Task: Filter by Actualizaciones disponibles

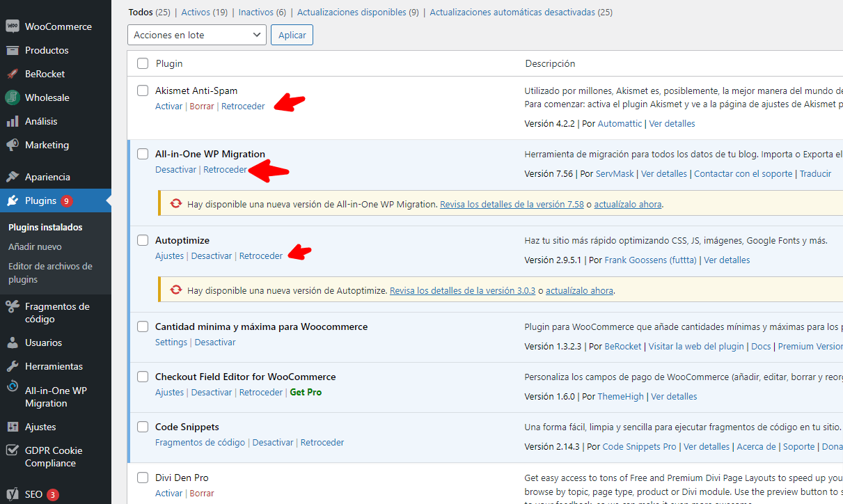Action: click(x=352, y=13)
